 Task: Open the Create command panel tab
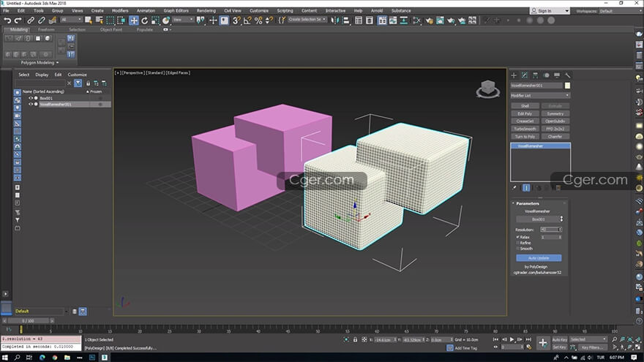point(514,75)
